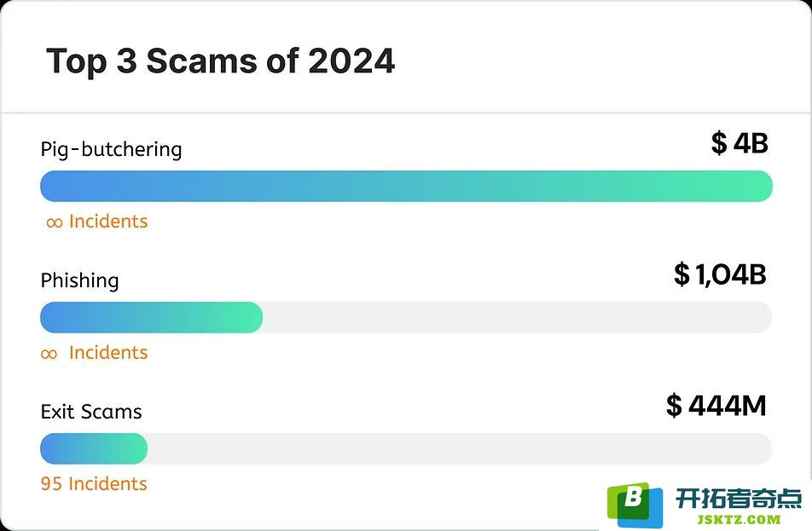812x531 pixels.
Task: Select the Pig-butchering label
Action: [x=112, y=149]
